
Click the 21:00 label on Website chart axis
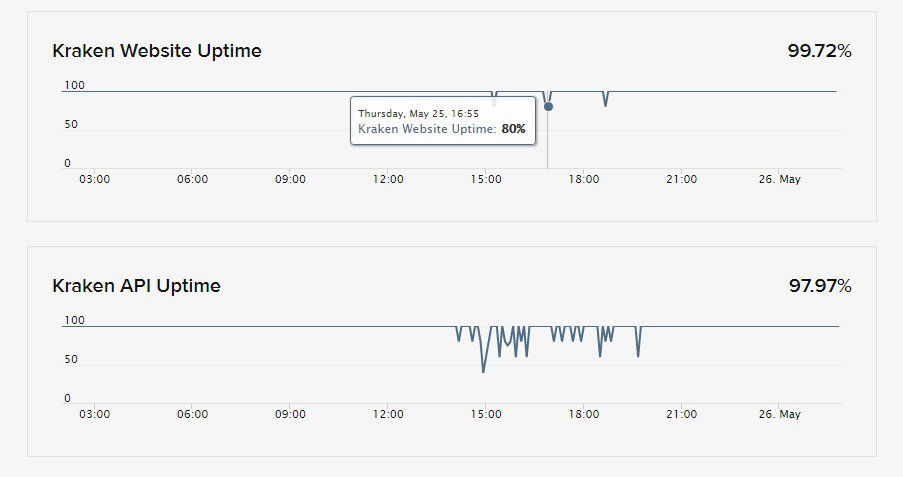pos(682,179)
